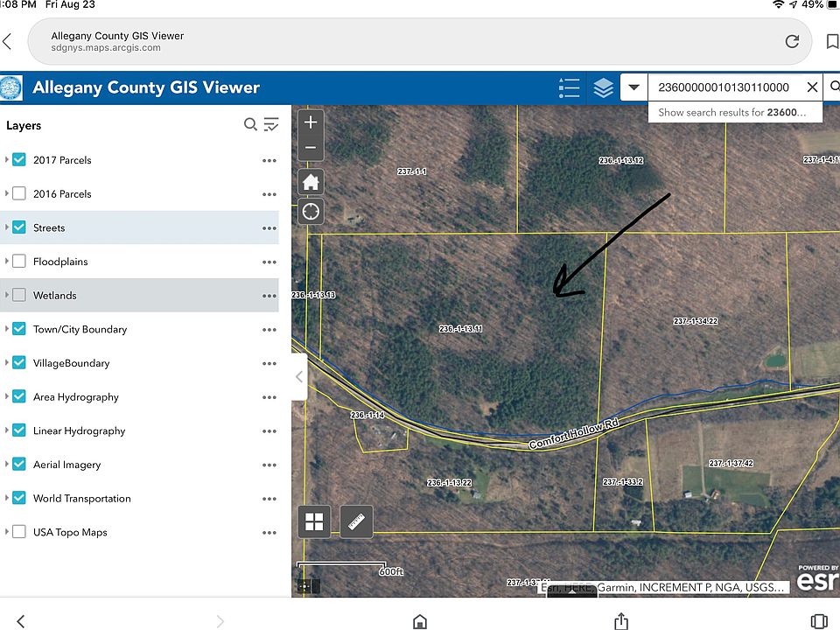Open options menu for USA Topo Maps
The height and width of the screenshot is (630, 840).
click(269, 532)
